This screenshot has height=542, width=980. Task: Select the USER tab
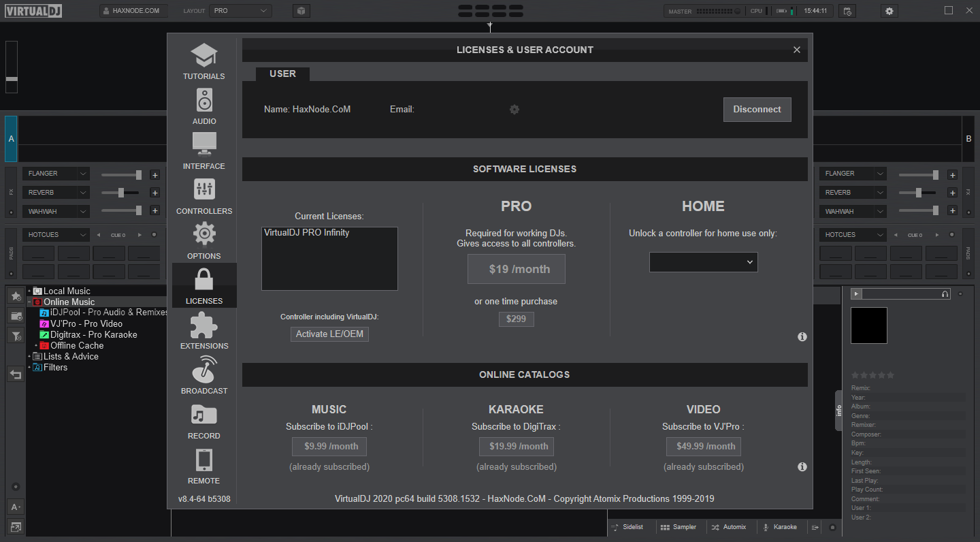click(282, 74)
